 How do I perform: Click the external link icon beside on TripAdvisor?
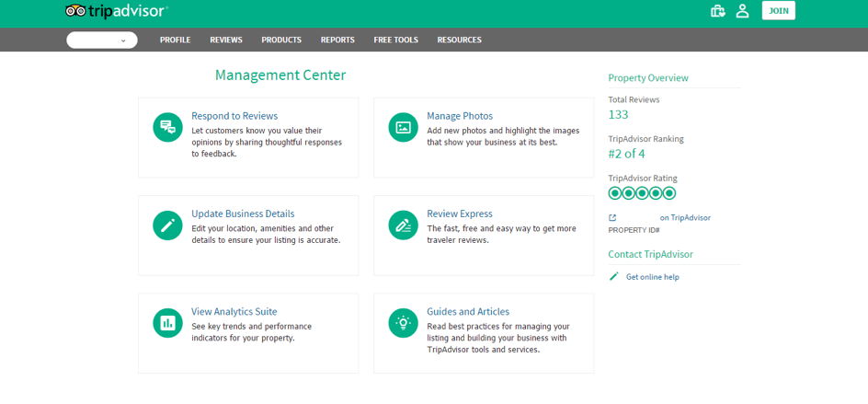point(612,218)
